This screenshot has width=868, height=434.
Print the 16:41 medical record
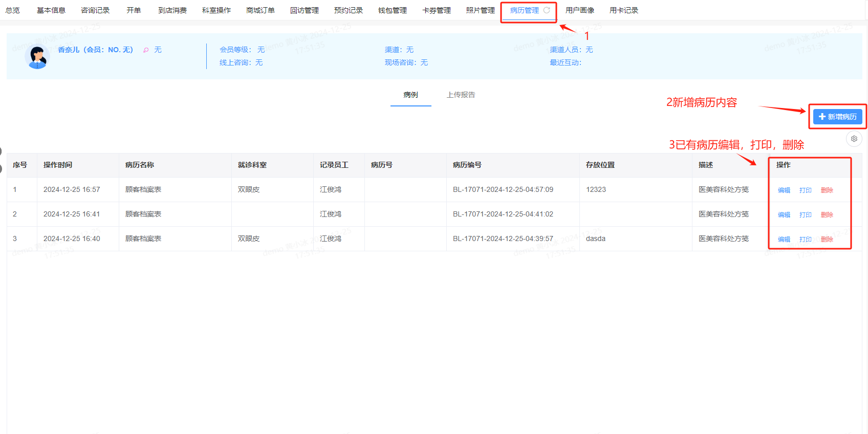click(x=805, y=214)
